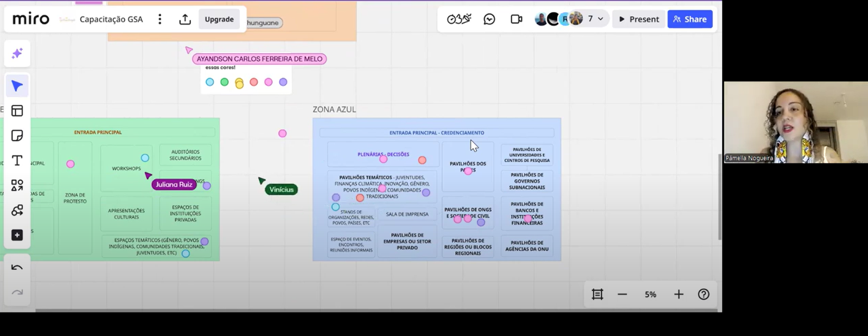Open the comments chat icon
Image resolution: width=868 pixels, height=336 pixels.
(489, 19)
